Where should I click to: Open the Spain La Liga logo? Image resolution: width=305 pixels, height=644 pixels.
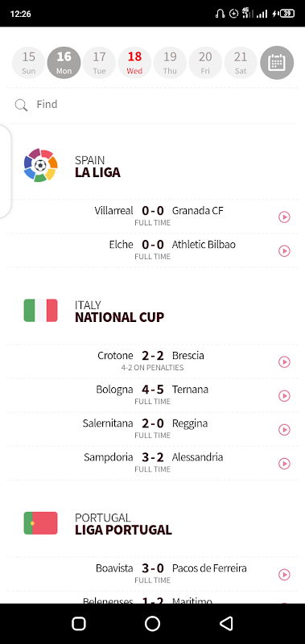(x=40, y=165)
